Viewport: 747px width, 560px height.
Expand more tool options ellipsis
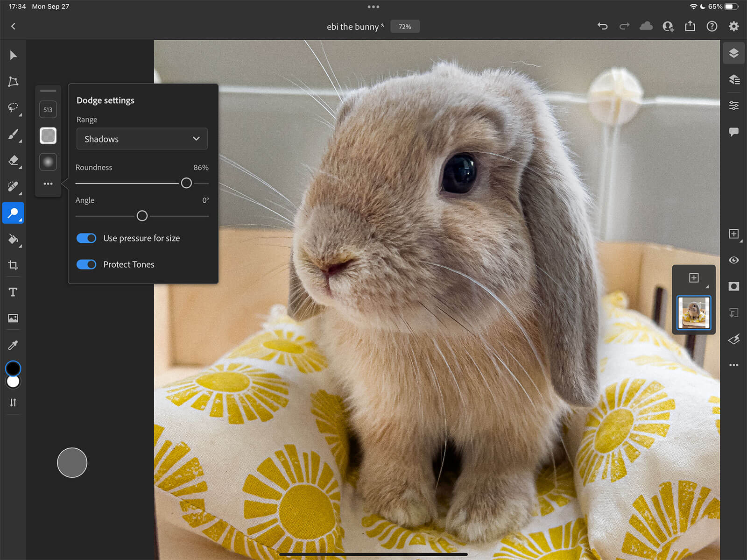pyautogui.click(x=48, y=184)
